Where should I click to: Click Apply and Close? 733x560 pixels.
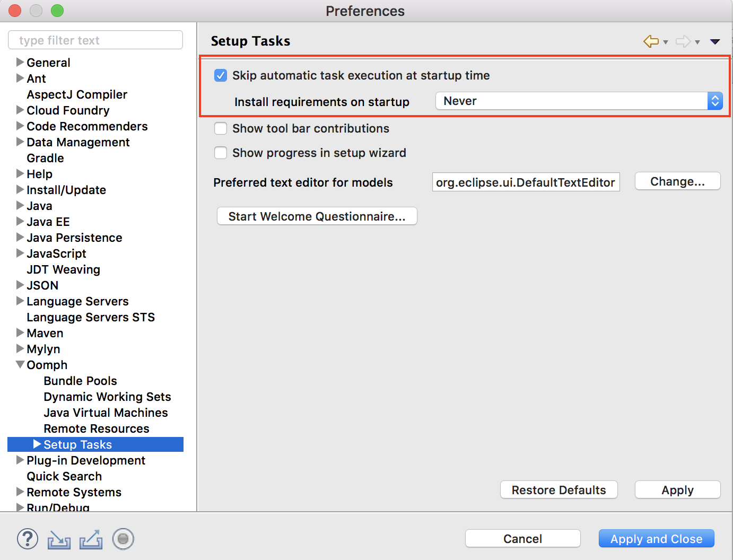(656, 538)
